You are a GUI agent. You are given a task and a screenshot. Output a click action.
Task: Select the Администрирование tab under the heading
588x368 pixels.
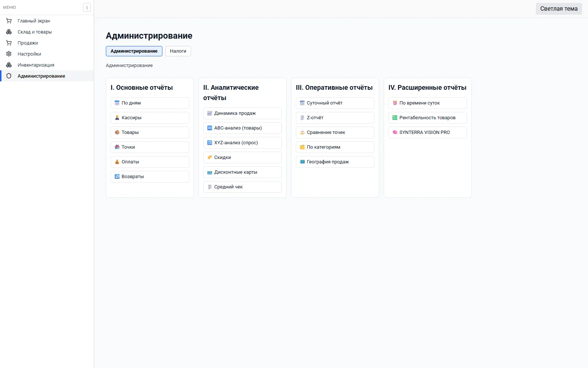pos(134,51)
